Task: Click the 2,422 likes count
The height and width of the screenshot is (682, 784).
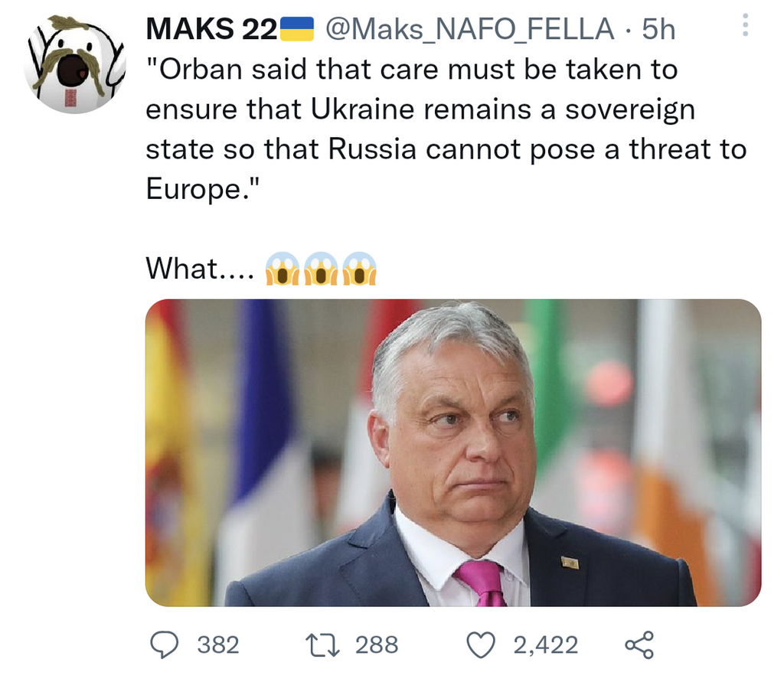Action: (545, 644)
